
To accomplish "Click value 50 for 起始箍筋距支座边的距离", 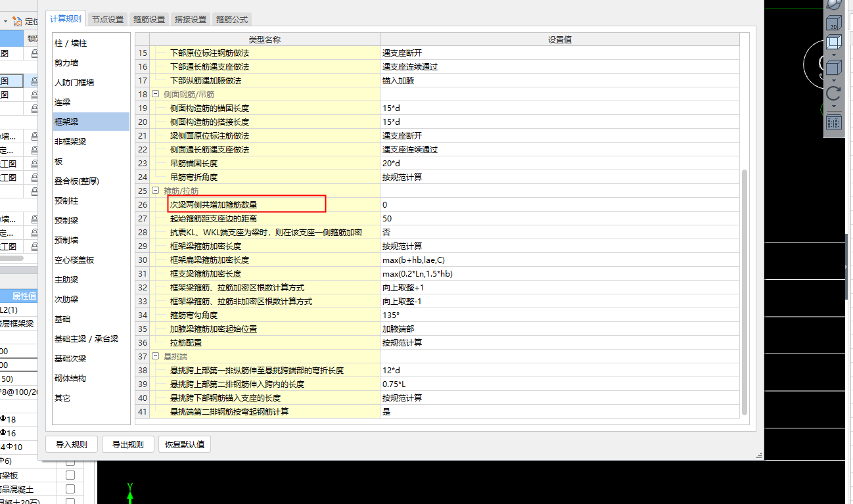I will click(x=560, y=219).
